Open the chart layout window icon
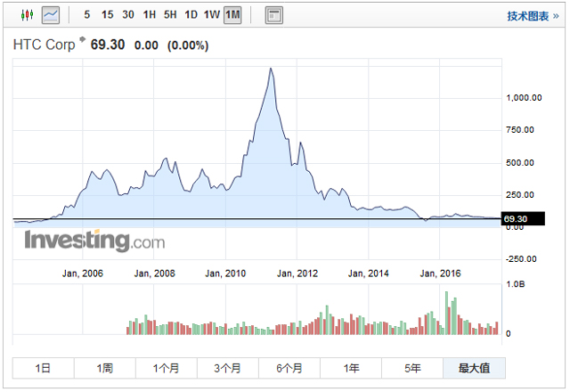Screen dimensions: 570x392 click(274, 15)
